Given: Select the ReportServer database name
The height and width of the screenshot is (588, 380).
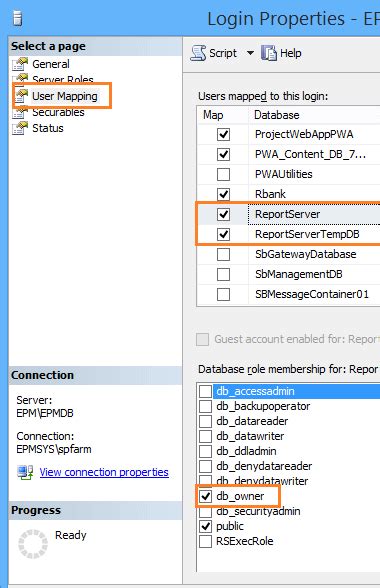Looking at the screenshot, I should point(287,214).
